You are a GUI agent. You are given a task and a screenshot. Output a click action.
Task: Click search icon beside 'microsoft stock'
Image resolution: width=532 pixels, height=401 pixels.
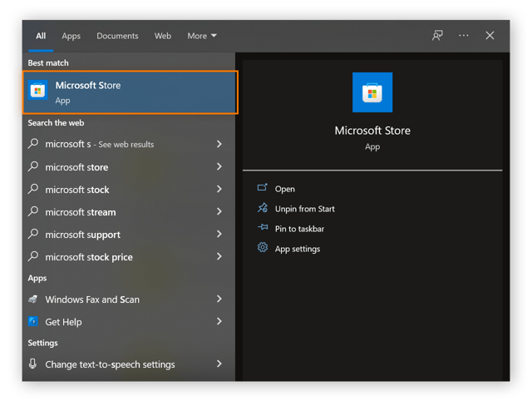click(x=33, y=189)
